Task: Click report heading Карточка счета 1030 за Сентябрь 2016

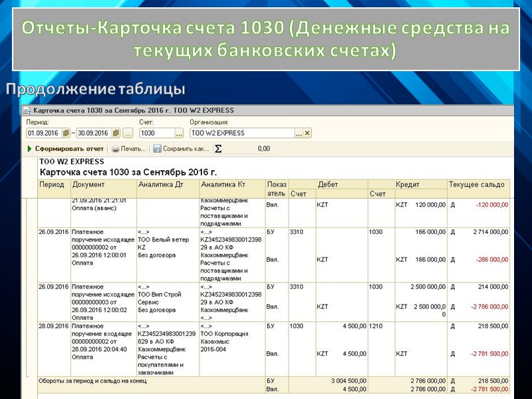Action: (128, 172)
